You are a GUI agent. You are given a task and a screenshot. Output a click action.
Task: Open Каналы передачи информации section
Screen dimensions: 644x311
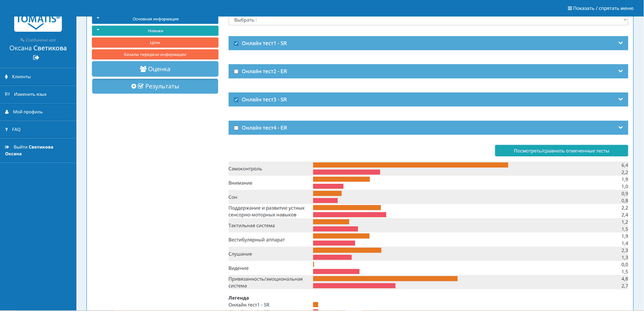coord(155,54)
